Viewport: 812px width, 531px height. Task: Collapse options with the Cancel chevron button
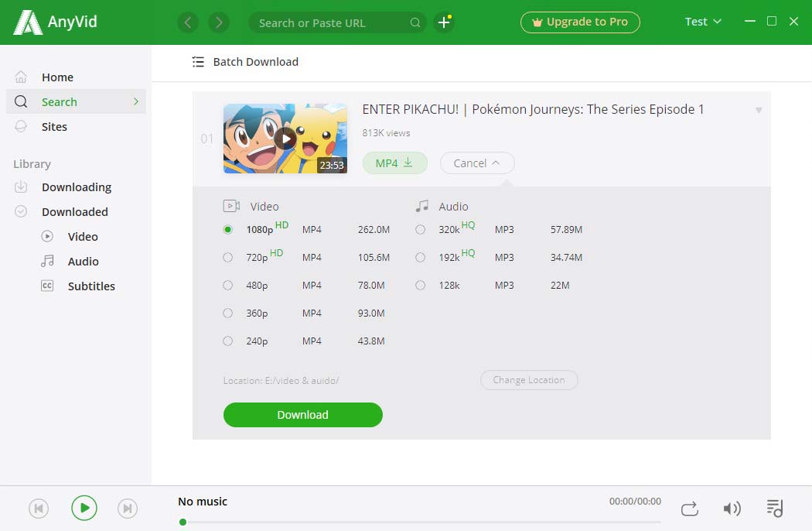point(477,163)
